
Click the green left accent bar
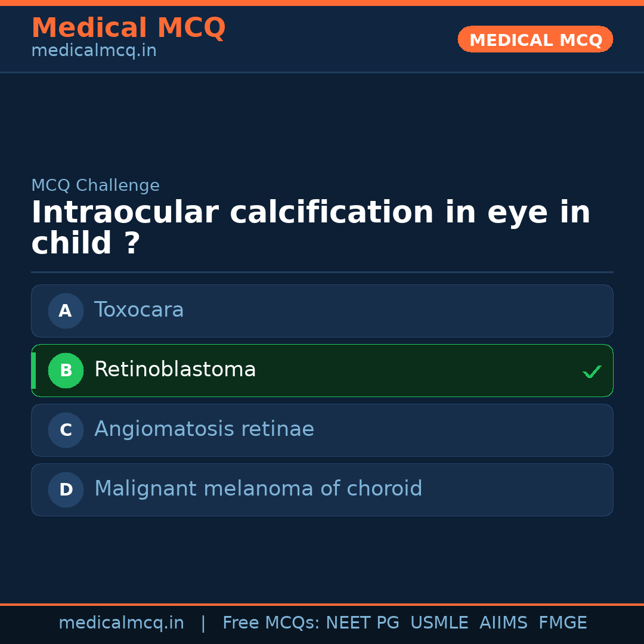coord(33,370)
